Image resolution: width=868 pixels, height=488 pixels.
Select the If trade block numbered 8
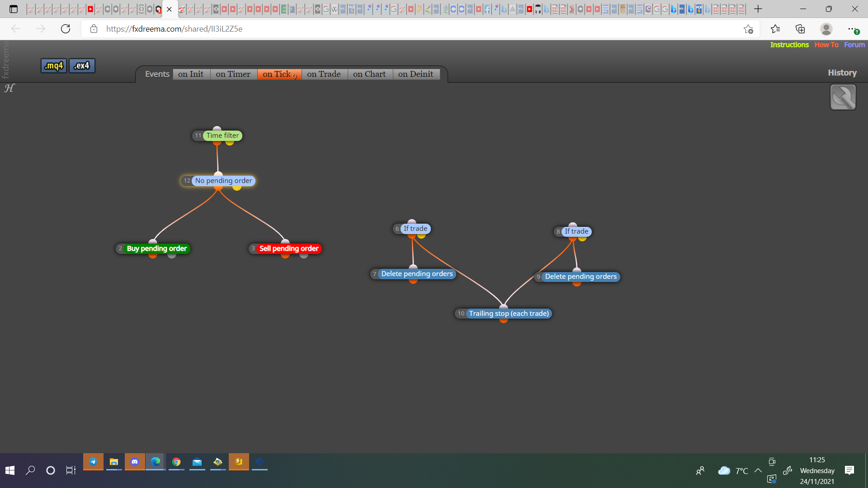pyautogui.click(x=576, y=231)
